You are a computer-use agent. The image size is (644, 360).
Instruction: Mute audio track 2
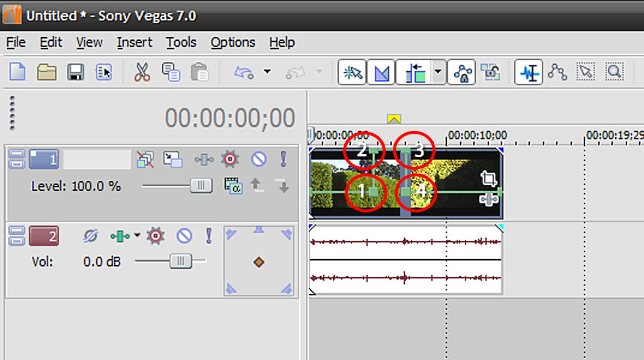(184, 236)
